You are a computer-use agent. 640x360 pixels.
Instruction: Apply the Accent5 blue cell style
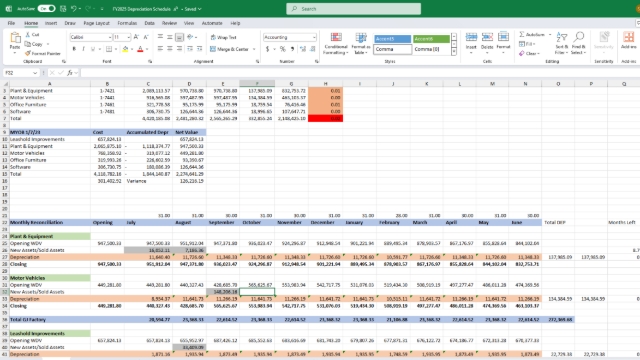click(x=392, y=39)
